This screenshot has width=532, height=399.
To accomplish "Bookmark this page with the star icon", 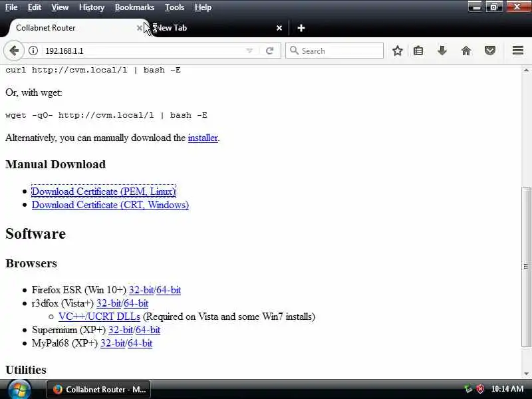I will [x=397, y=51].
